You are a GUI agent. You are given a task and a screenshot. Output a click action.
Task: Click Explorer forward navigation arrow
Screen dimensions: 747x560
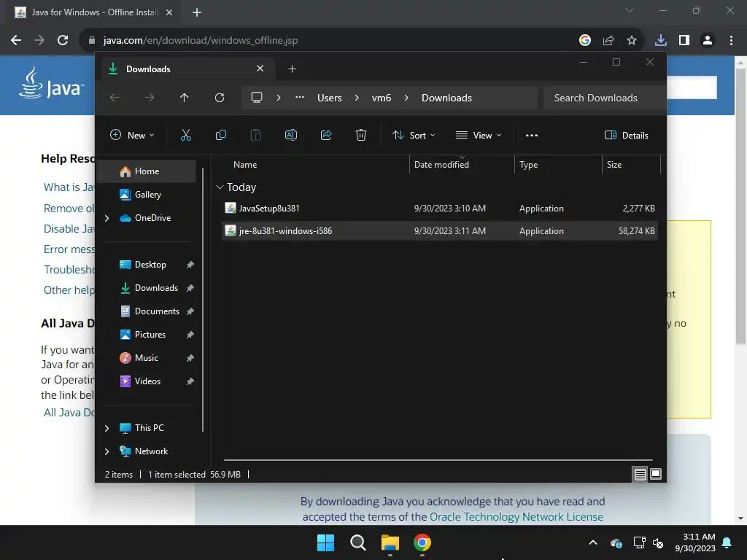coord(149,98)
